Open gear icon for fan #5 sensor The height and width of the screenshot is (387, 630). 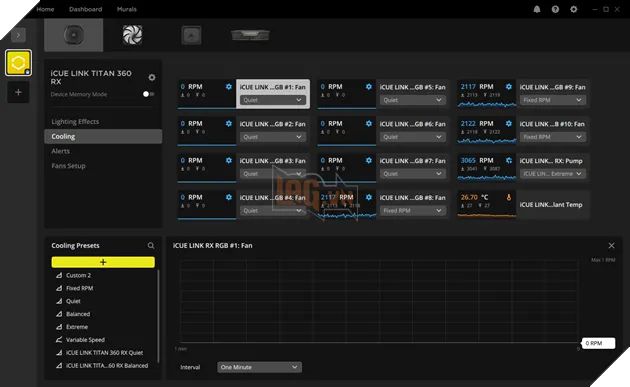pyautogui.click(x=369, y=86)
